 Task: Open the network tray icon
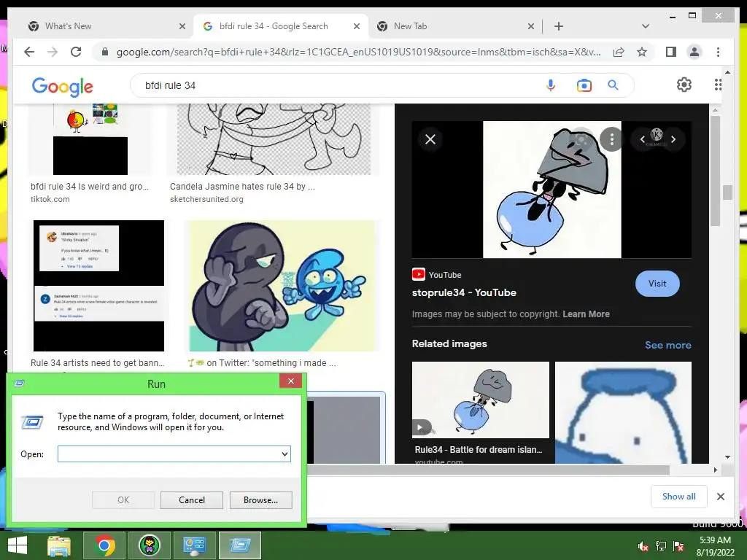[x=661, y=546]
